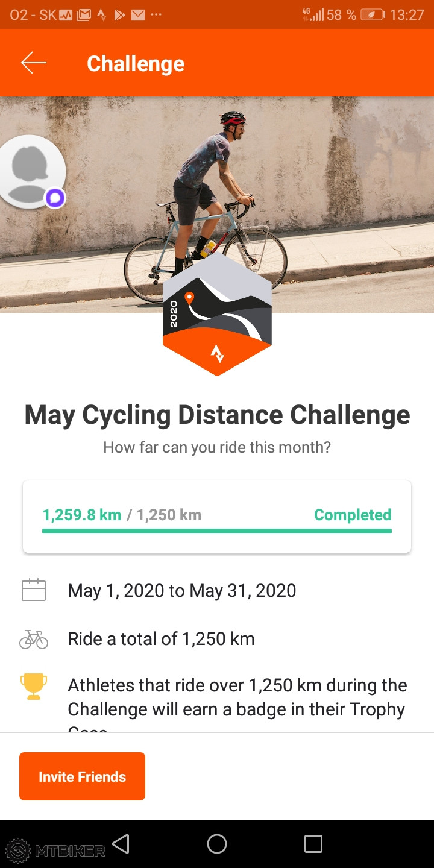
Task: Tap the 1,259.8 km progress value
Action: point(81,515)
